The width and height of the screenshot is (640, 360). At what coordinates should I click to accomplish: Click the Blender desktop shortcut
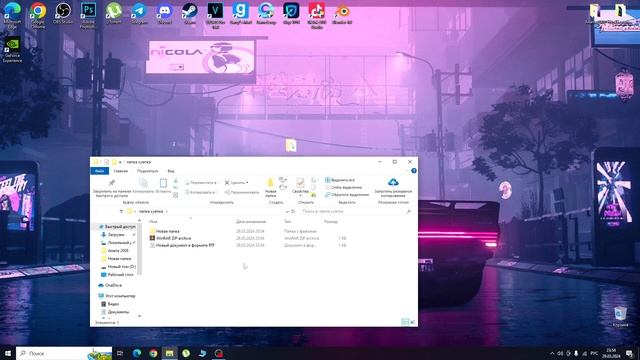(x=342, y=13)
